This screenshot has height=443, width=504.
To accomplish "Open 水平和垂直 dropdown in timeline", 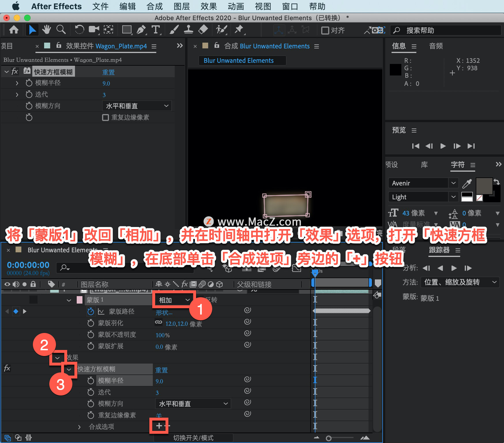I will point(193,404).
